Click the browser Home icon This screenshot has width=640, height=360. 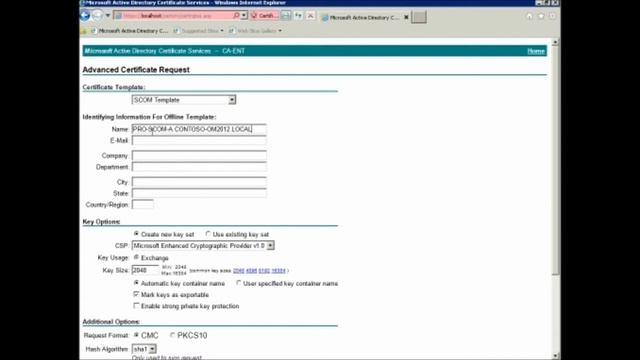(529, 16)
